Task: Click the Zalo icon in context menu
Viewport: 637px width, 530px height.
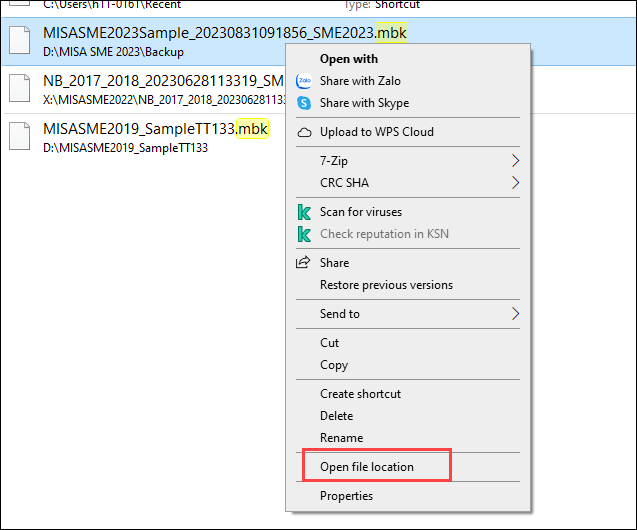Action: 304,81
